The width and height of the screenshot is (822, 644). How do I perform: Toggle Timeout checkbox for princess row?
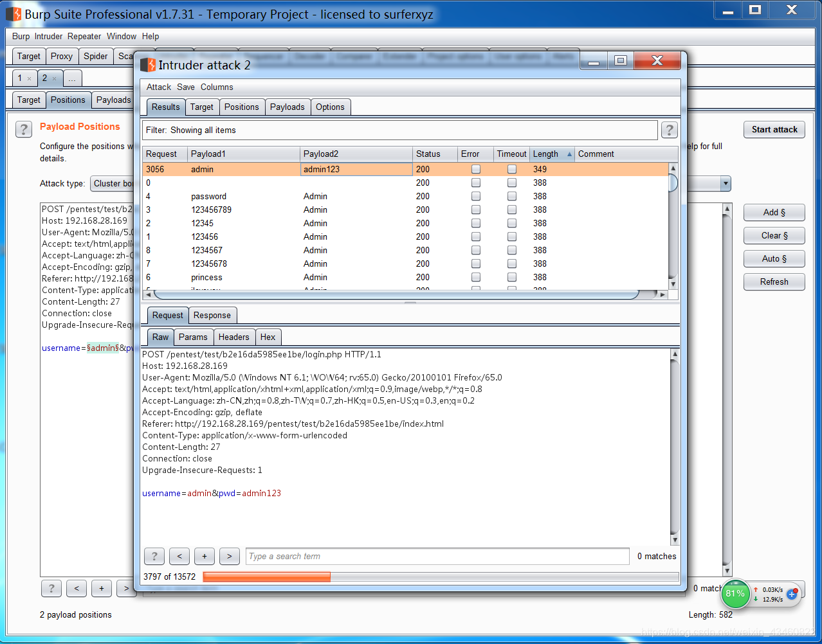click(512, 277)
